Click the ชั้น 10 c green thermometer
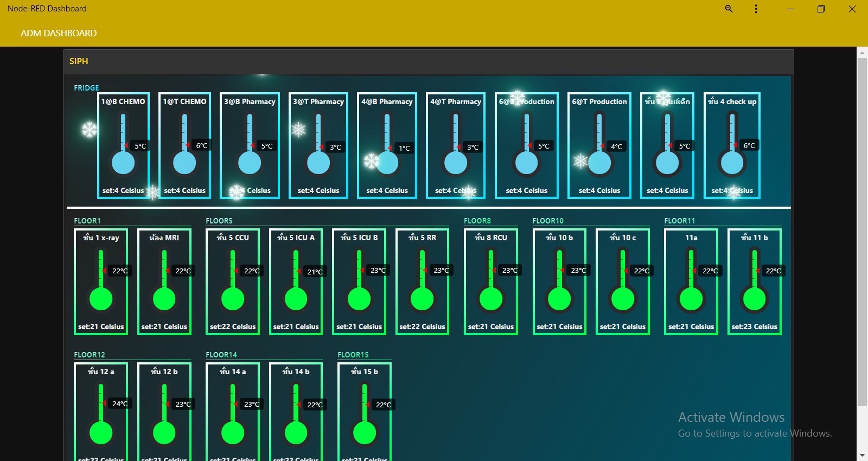The image size is (868, 461). tap(623, 280)
